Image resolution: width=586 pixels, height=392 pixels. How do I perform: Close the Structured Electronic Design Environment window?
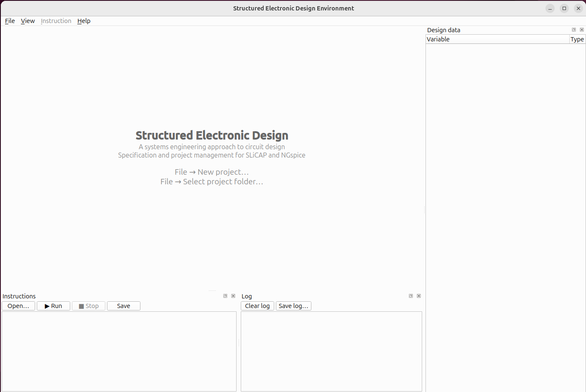click(578, 8)
